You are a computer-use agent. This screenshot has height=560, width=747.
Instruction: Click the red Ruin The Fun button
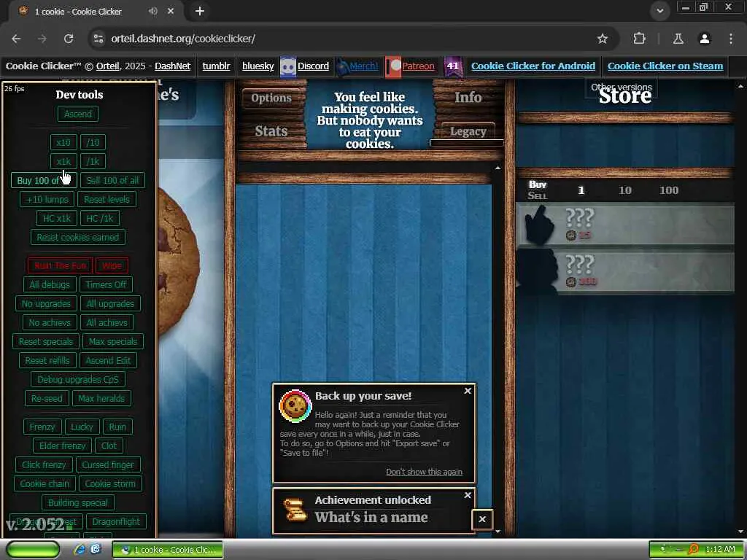coord(60,265)
